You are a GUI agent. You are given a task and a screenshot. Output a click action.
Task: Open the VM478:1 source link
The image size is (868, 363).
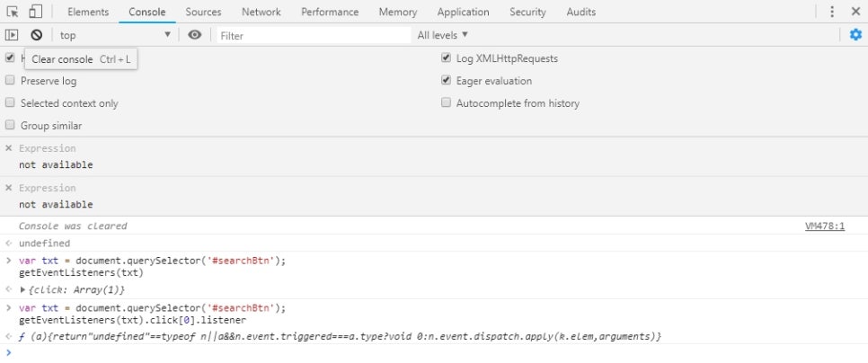click(825, 226)
